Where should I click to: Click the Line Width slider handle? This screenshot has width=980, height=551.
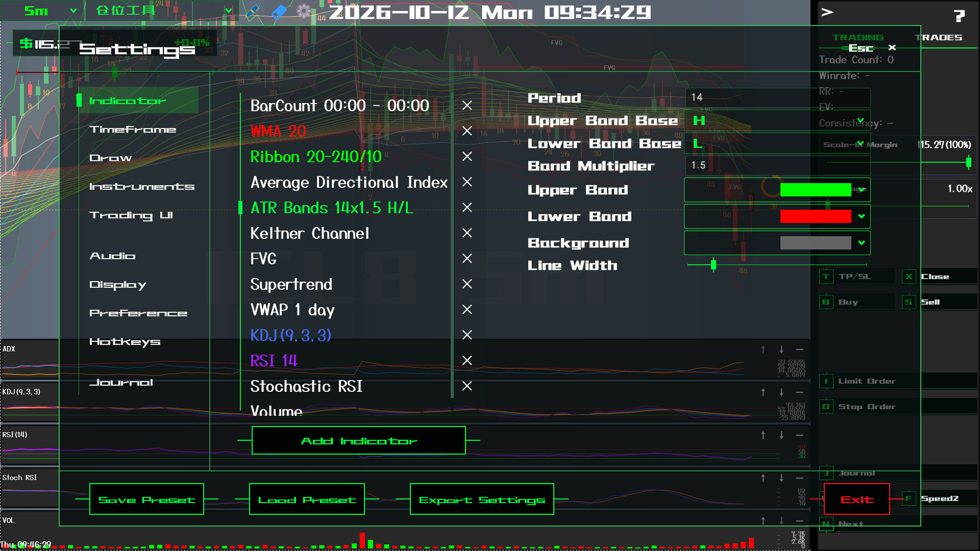point(714,264)
